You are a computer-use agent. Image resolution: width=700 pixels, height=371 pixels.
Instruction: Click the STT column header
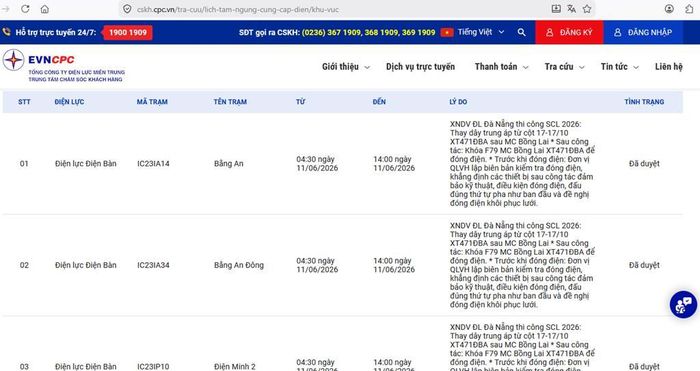tap(24, 102)
